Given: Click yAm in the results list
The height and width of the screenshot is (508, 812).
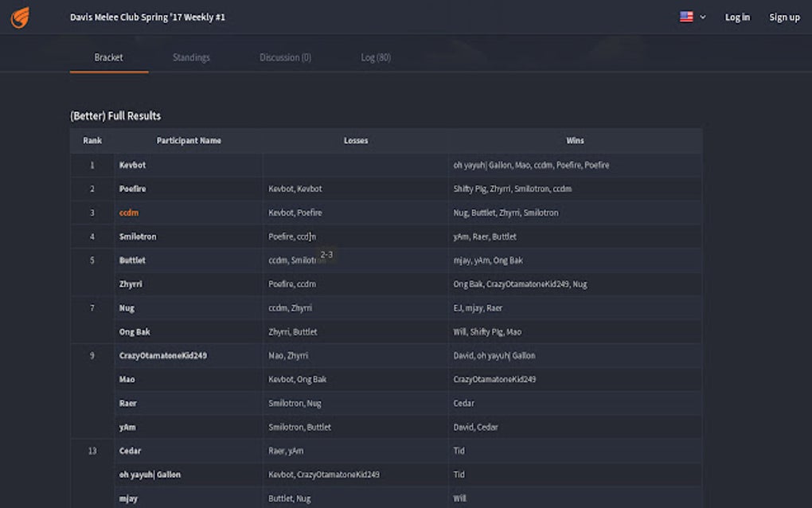Looking at the screenshot, I should pyautogui.click(x=126, y=427).
